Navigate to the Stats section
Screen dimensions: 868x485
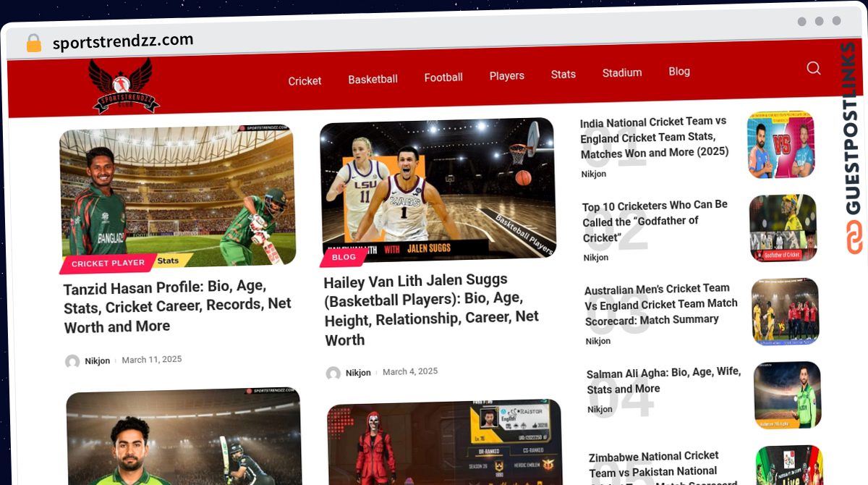click(563, 74)
